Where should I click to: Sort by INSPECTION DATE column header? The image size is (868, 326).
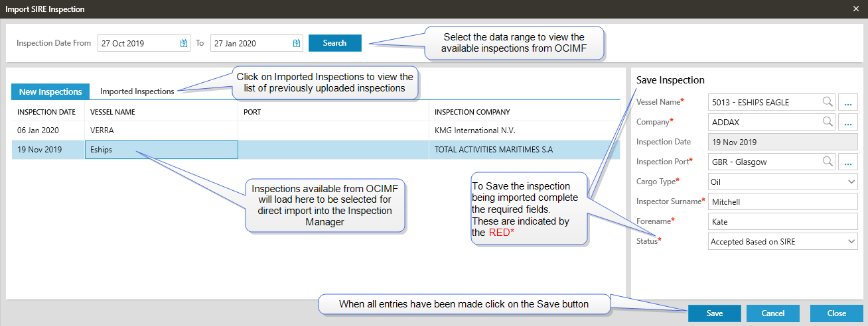pos(48,112)
